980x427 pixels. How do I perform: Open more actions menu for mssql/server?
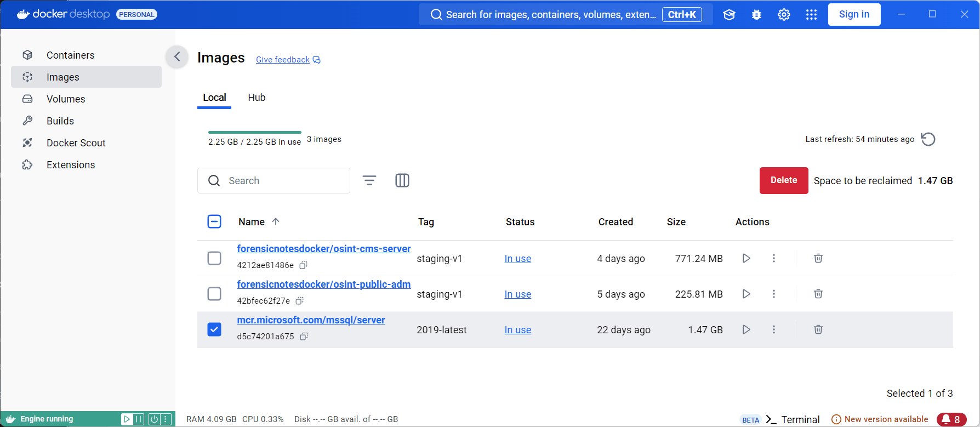click(774, 329)
